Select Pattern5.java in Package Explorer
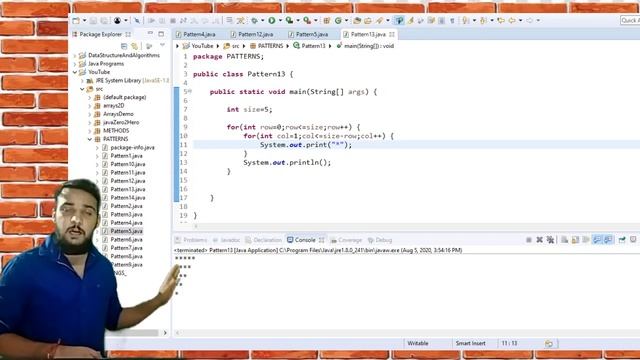This screenshot has width=640, height=360. point(126,231)
